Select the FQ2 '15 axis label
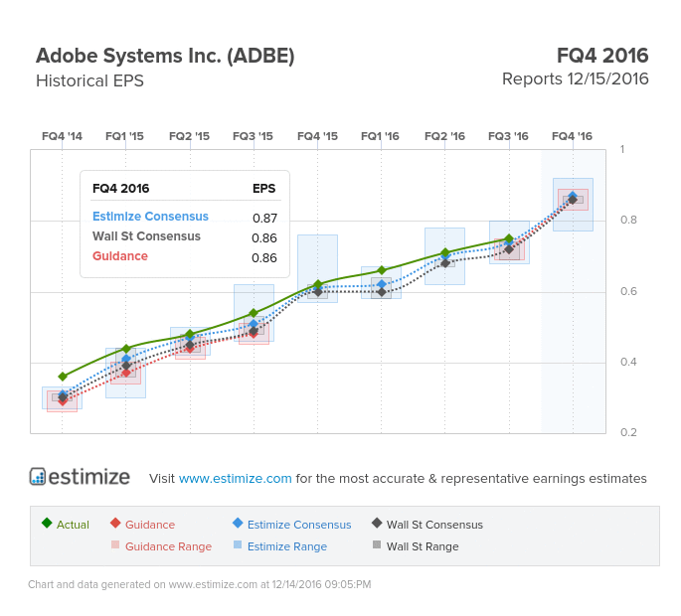Screen dimensions: 681x616 tap(189, 136)
